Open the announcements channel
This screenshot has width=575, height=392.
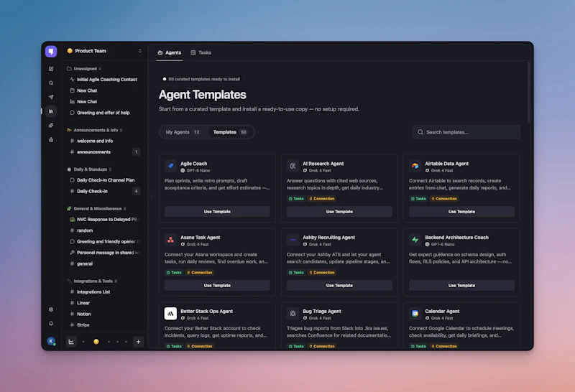103,152
